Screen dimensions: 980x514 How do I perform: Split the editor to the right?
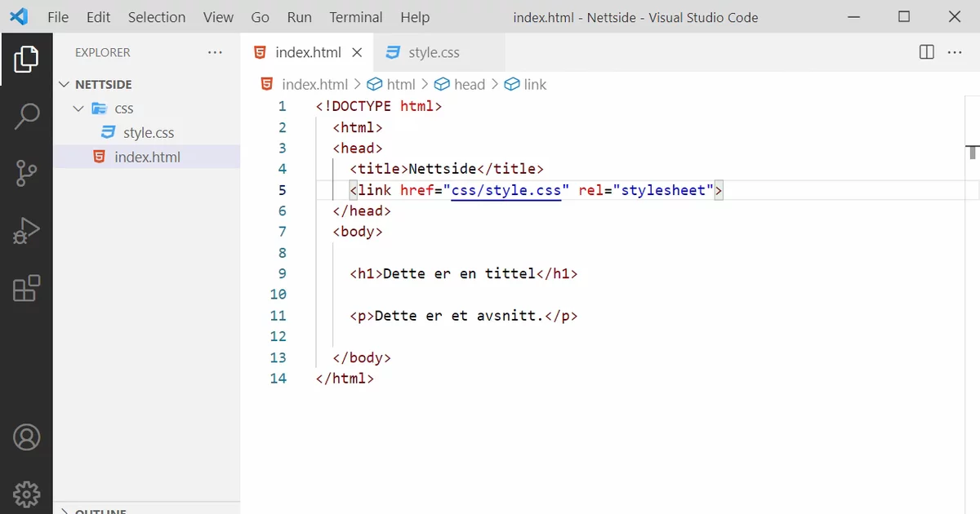pyautogui.click(x=927, y=52)
